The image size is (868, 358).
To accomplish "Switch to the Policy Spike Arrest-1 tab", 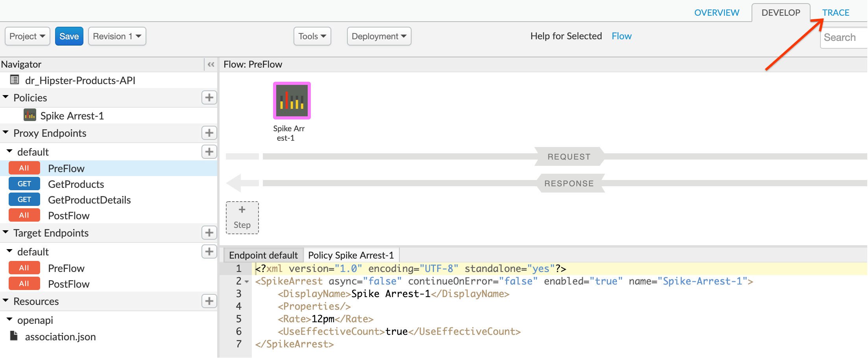I will (x=351, y=255).
